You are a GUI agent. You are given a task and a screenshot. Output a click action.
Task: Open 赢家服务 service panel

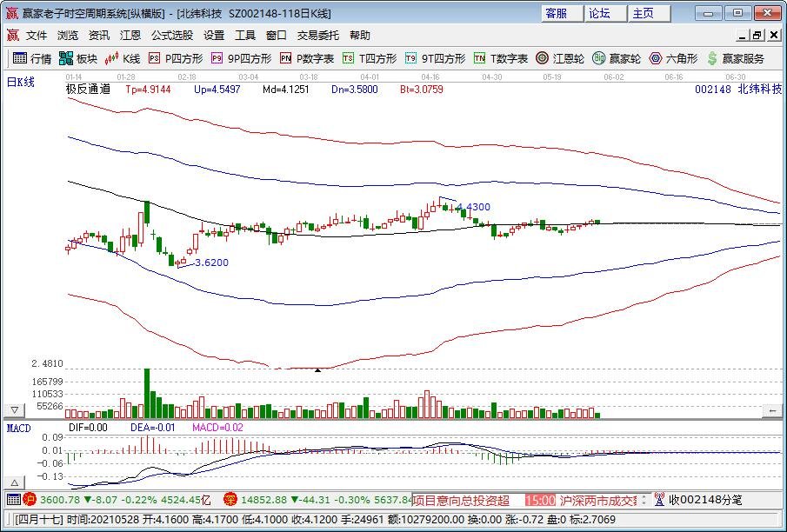point(736,59)
